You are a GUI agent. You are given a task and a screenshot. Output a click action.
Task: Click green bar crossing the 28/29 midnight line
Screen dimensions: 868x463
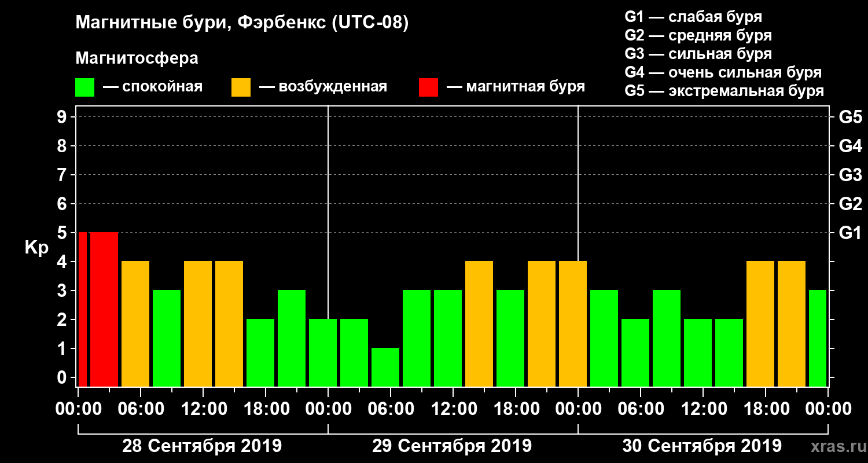click(x=323, y=352)
